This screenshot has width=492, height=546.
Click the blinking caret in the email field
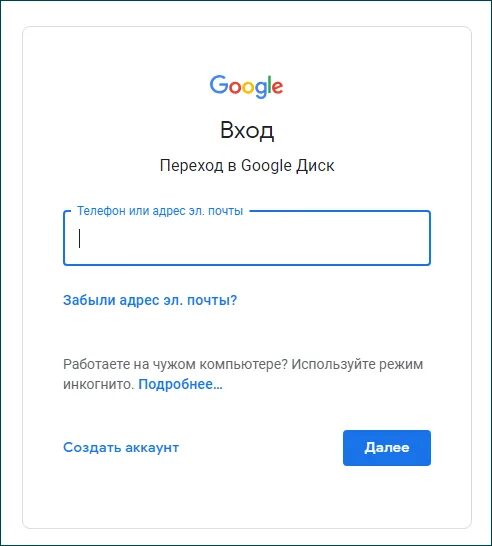(80, 238)
